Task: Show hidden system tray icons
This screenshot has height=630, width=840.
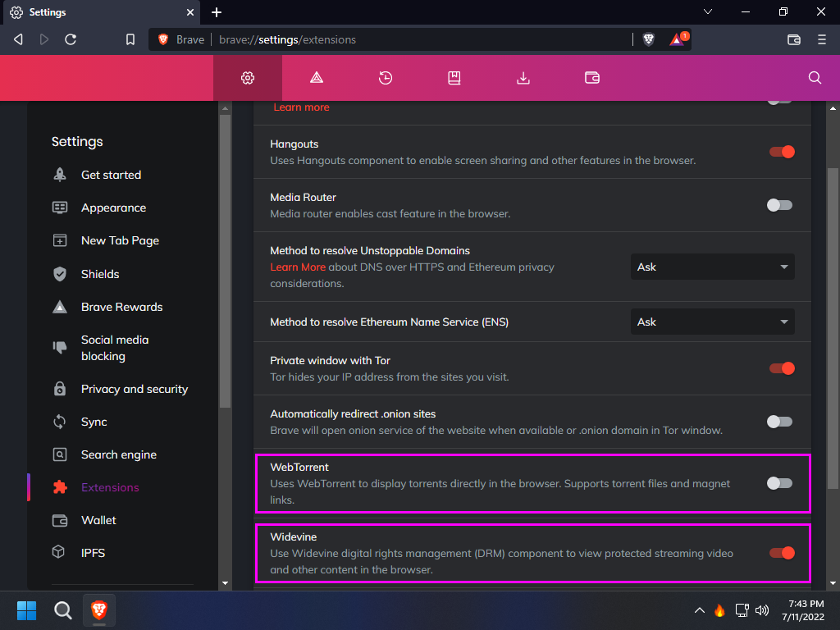Action: 699,610
